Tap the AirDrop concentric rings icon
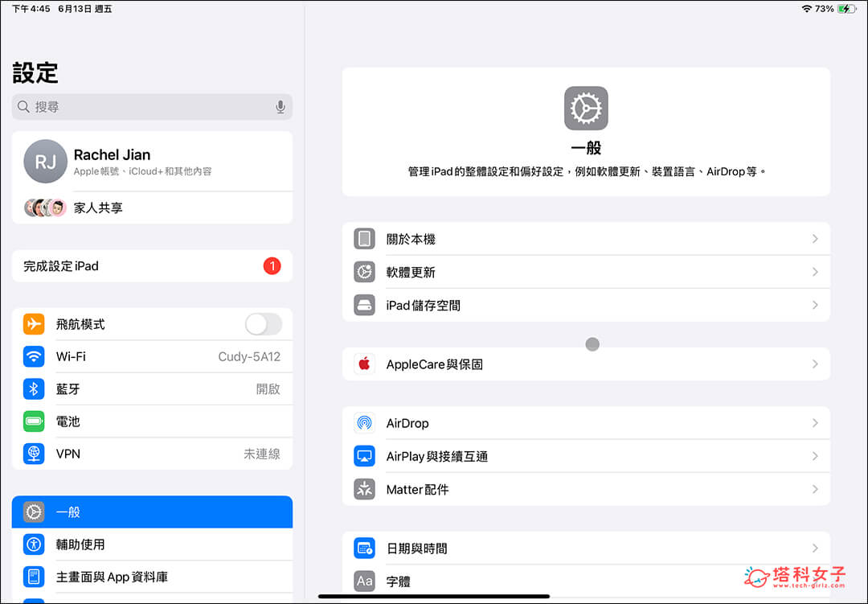The image size is (868, 604). (364, 423)
